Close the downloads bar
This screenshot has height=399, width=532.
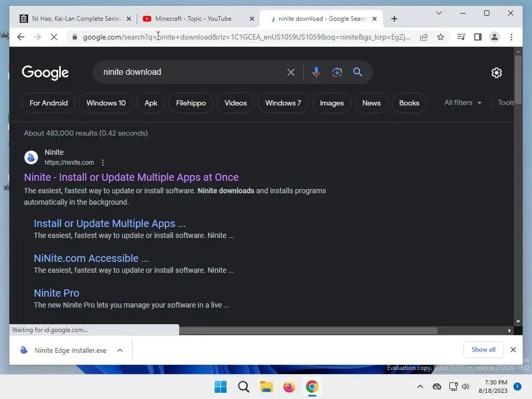click(x=513, y=350)
